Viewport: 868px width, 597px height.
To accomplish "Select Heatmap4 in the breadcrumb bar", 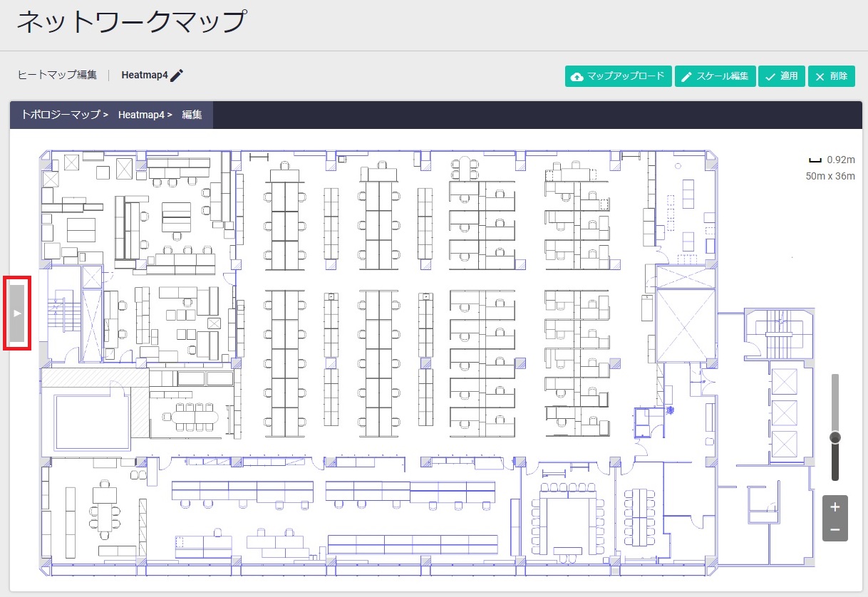I will point(141,115).
